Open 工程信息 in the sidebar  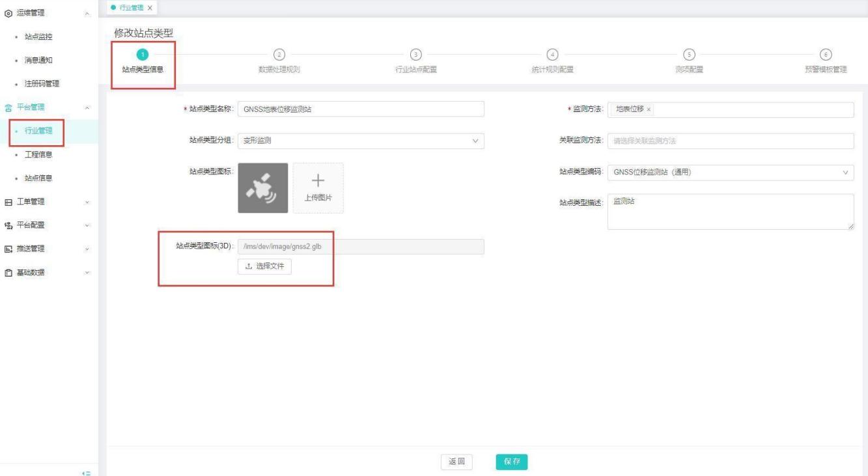click(x=38, y=154)
